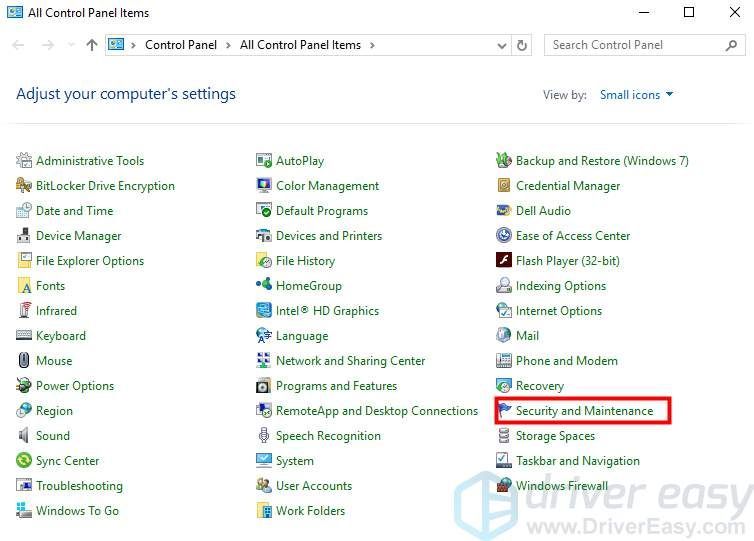Click the Mouse icon
Screen dimensions: 754x541
tap(24, 360)
